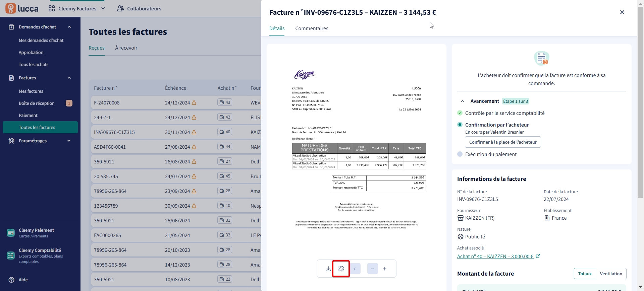The width and height of the screenshot is (644, 291).
Task: Click Confirmer à la place de l'acheteur
Action: [503, 142]
